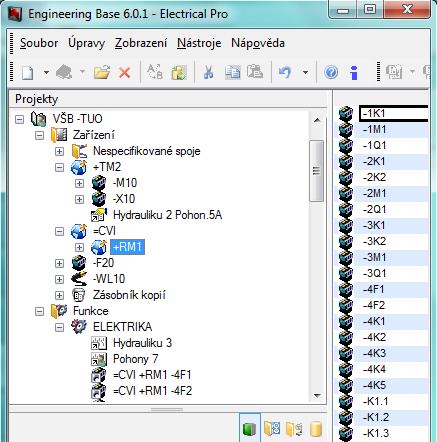
Task: Click the VŠB -TUO project icon
Action: pyautogui.click(x=38, y=119)
